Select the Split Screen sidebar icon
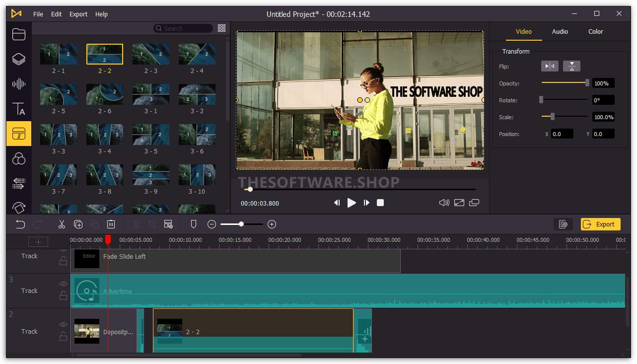 click(x=19, y=134)
